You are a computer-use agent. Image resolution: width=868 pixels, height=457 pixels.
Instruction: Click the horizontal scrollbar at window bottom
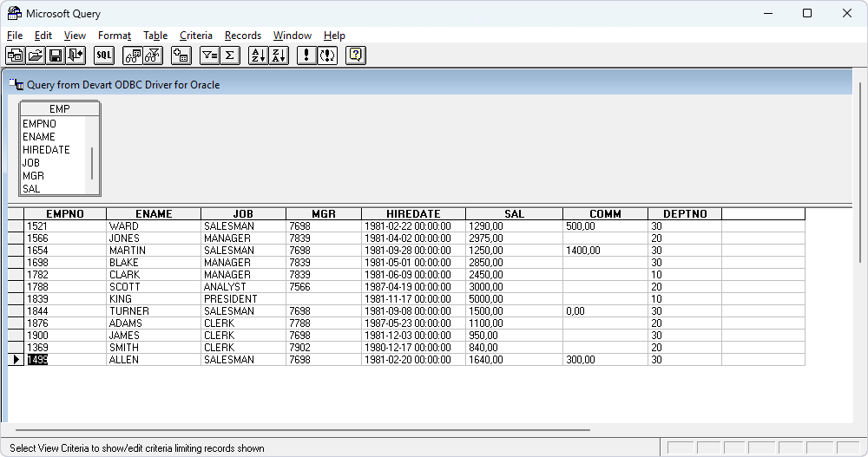[303, 430]
